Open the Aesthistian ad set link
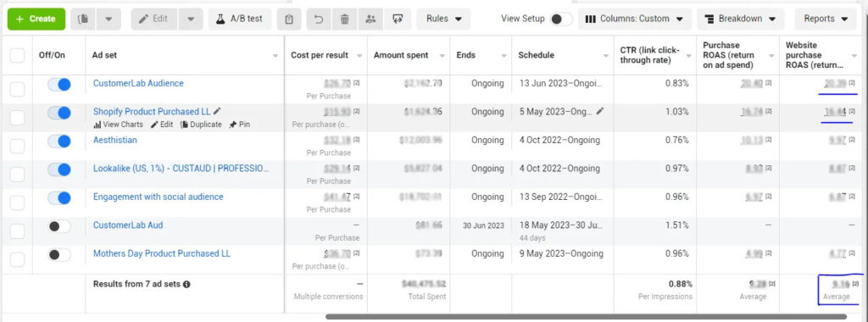Viewport: 868px width, 322px height. click(x=115, y=140)
